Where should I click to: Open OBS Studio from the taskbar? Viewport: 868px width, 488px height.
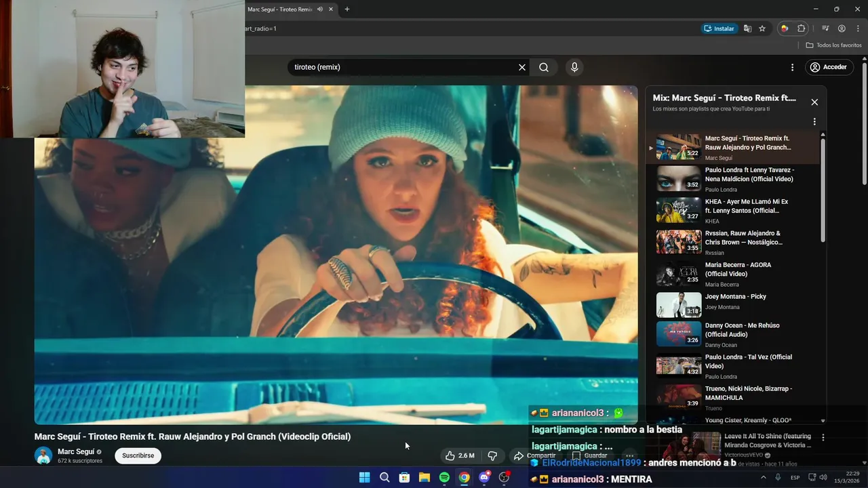coord(504,477)
